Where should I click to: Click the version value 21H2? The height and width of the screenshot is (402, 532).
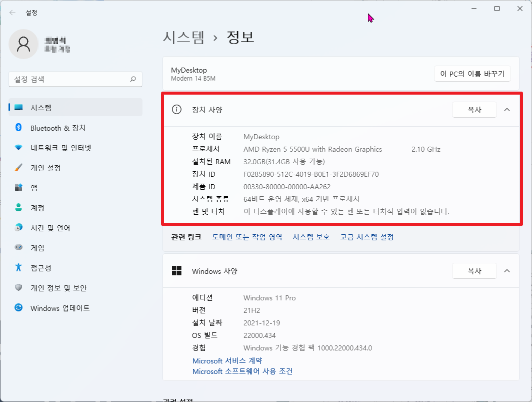(x=252, y=310)
